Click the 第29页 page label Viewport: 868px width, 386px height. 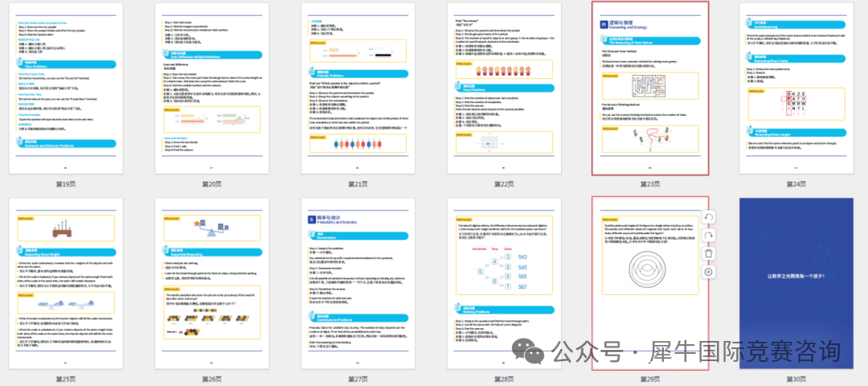tap(650, 379)
